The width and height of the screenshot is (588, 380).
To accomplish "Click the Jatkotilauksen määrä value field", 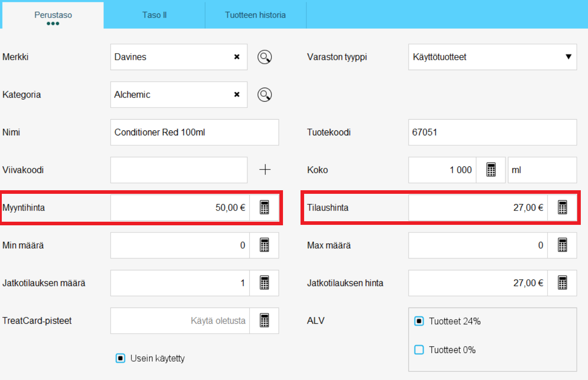I will (180, 283).
